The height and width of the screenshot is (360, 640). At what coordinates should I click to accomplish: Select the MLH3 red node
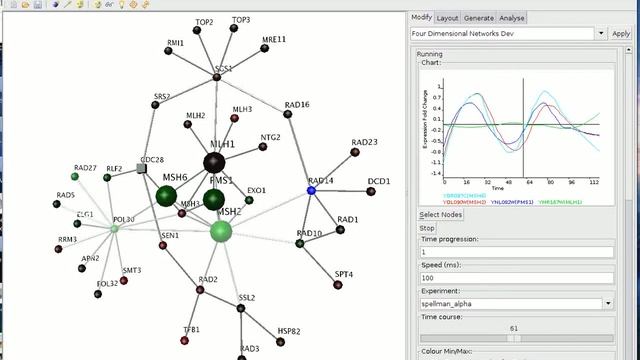(x=234, y=118)
